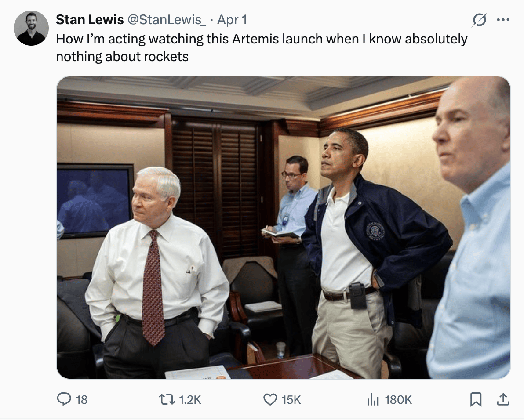Screen dimensions: 524x420
Task: Bookmark this tweet
Action: coord(476,399)
